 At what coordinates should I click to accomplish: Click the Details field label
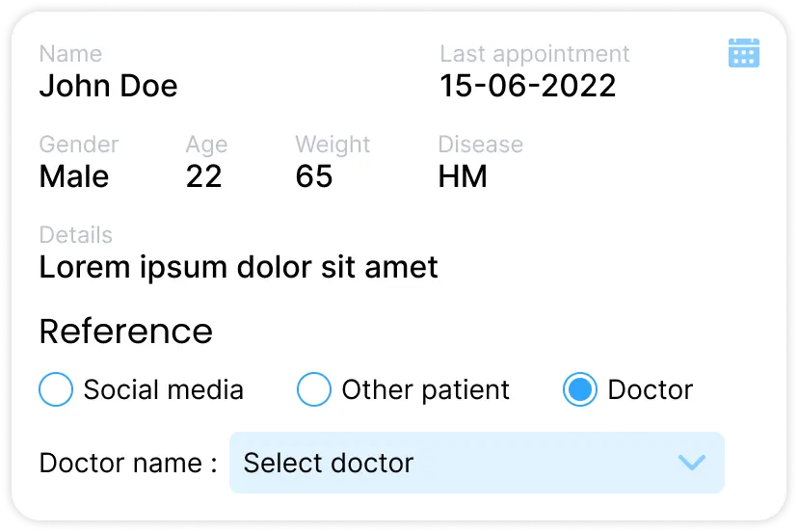click(75, 235)
